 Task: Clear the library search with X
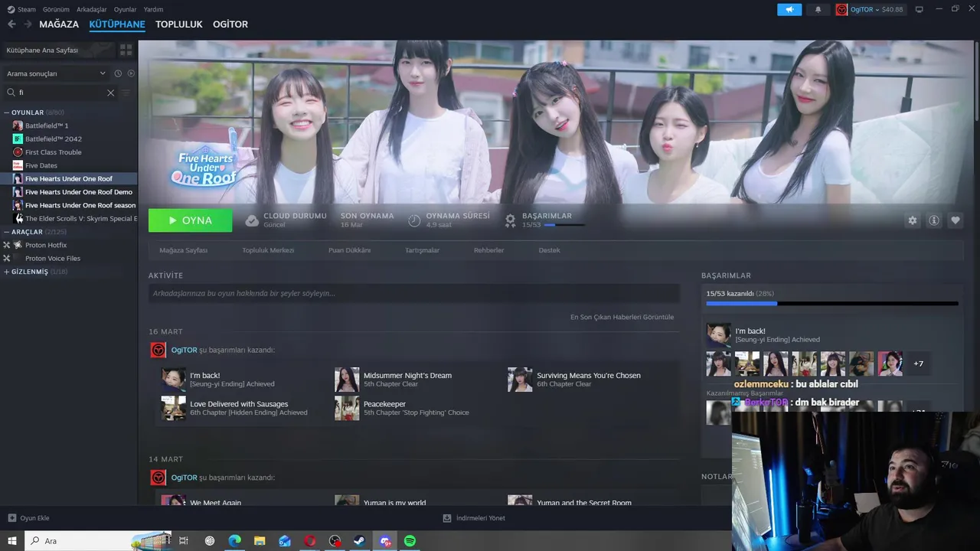click(110, 93)
